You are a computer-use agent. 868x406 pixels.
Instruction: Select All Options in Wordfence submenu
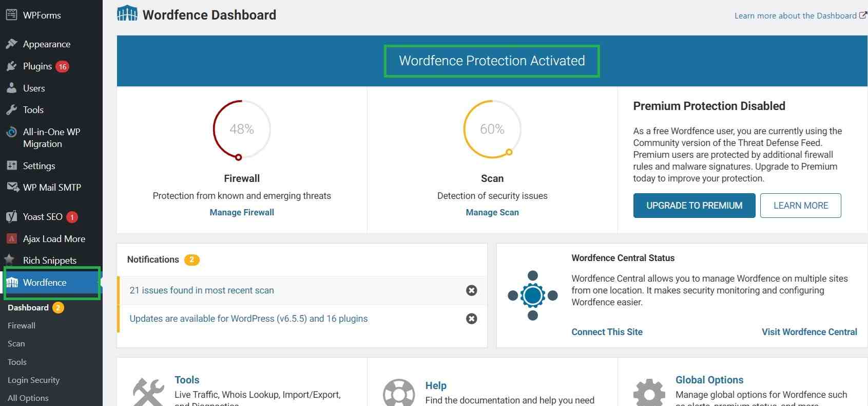point(28,398)
